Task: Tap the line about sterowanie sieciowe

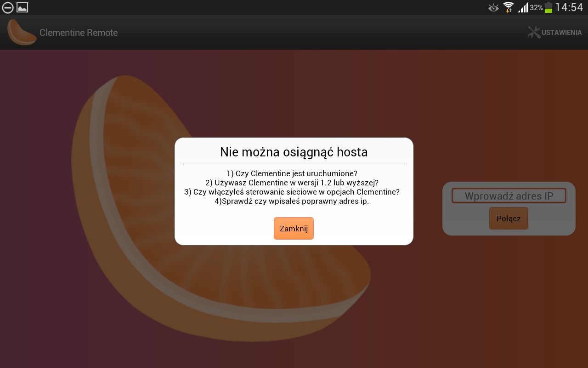Action: coord(292,192)
